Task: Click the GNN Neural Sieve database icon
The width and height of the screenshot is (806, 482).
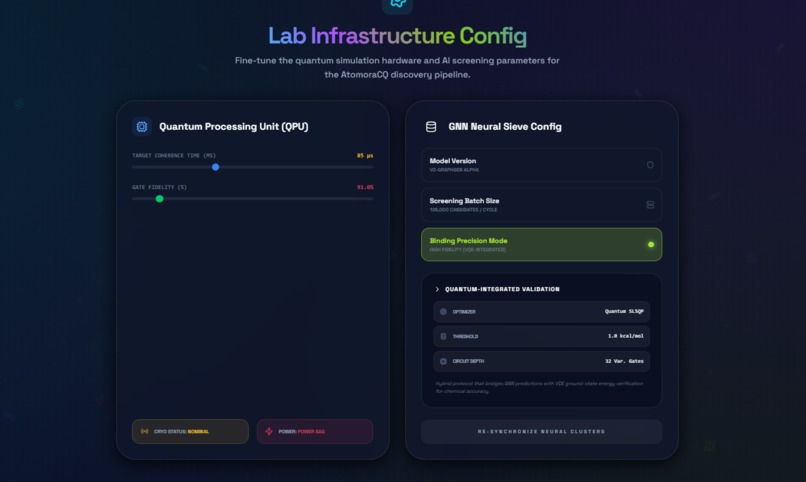Action: click(431, 126)
